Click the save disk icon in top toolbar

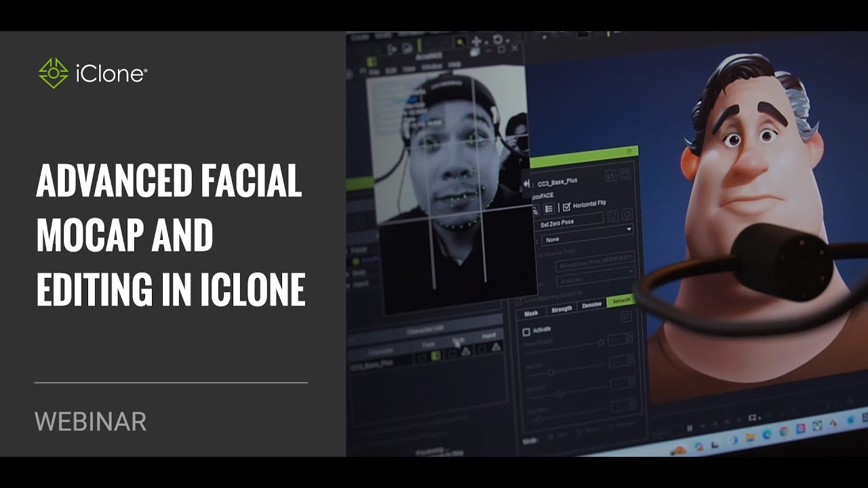pyautogui.click(x=408, y=49)
